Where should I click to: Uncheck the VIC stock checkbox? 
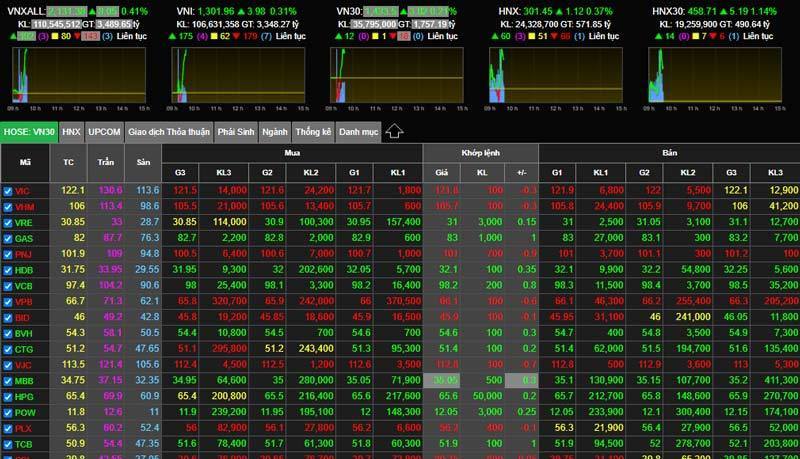pyautogui.click(x=8, y=190)
